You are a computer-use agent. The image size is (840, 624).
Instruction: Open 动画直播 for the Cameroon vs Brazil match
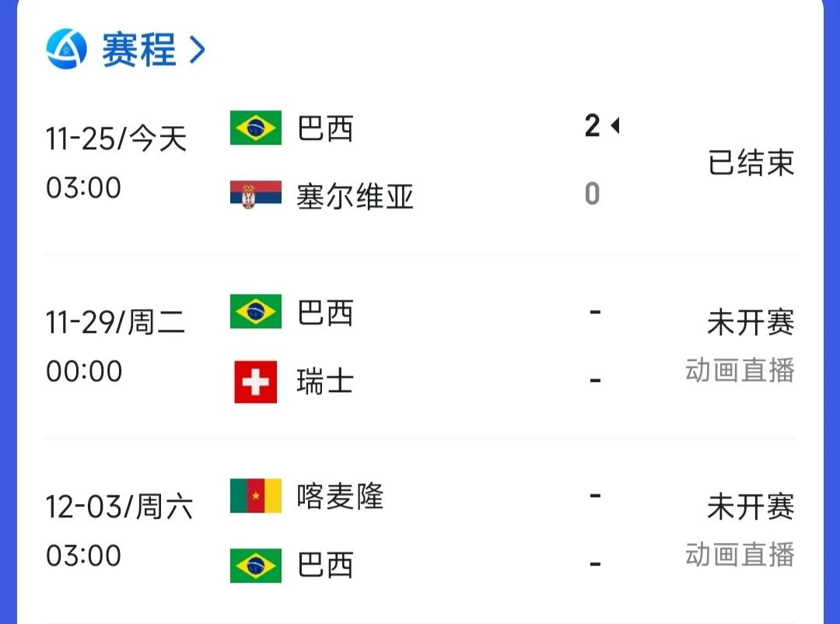click(740, 554)
